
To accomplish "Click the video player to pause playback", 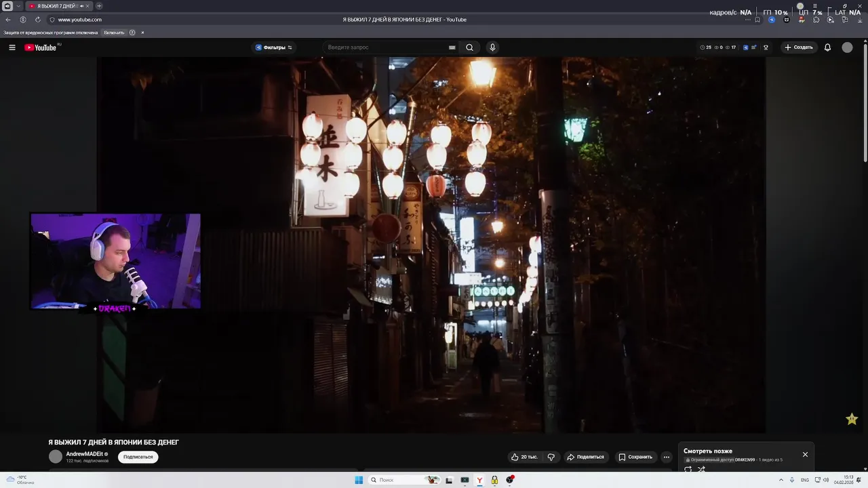I will (x=431, y=245).
